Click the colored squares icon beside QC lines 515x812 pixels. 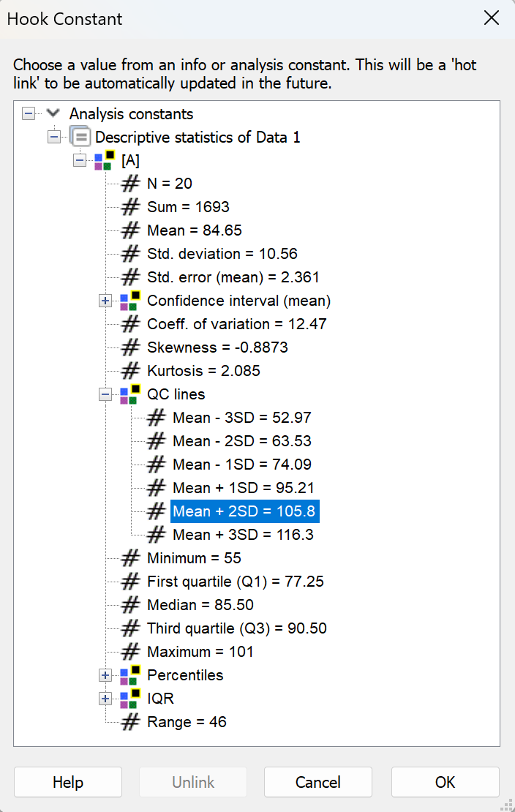click(130, 394)
